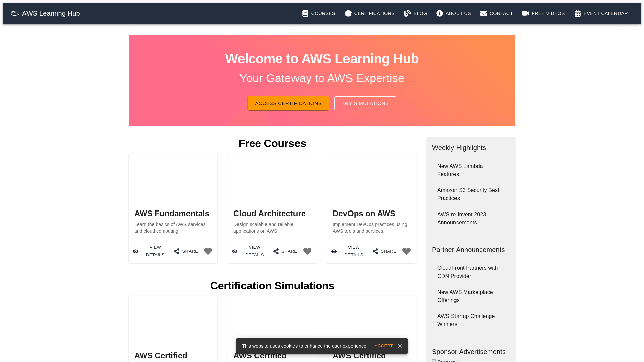This screenshot has height=362, width=644.
Task: Share the Cloud Architecture course
Action: (x=276, y=251)
